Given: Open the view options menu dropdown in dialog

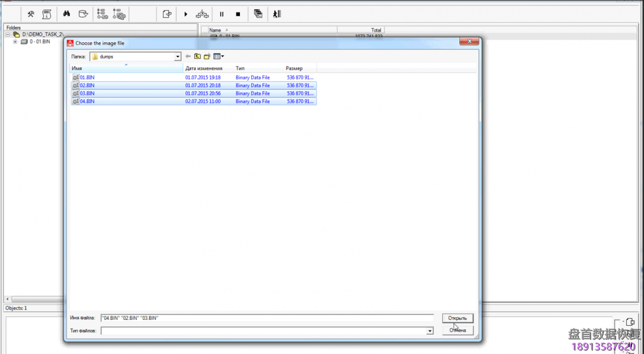Looking at the screenshot, I should pos(218,56).
